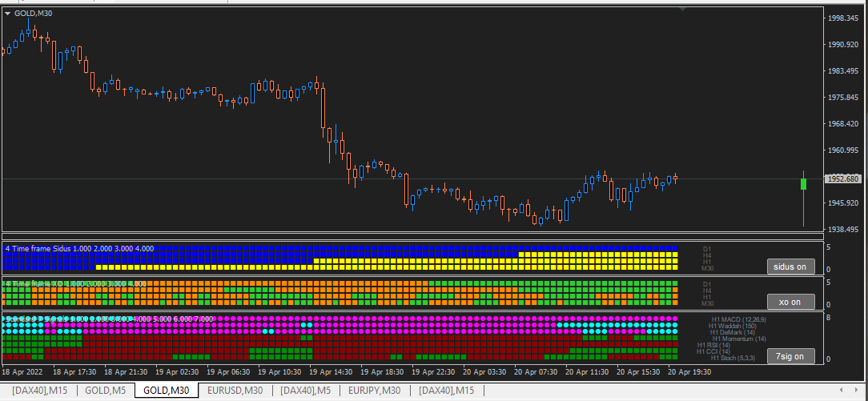This screenshot has height=401, width=868.
Task: Switch to the EURJPY,M30 tab
Action: point(374,391)
